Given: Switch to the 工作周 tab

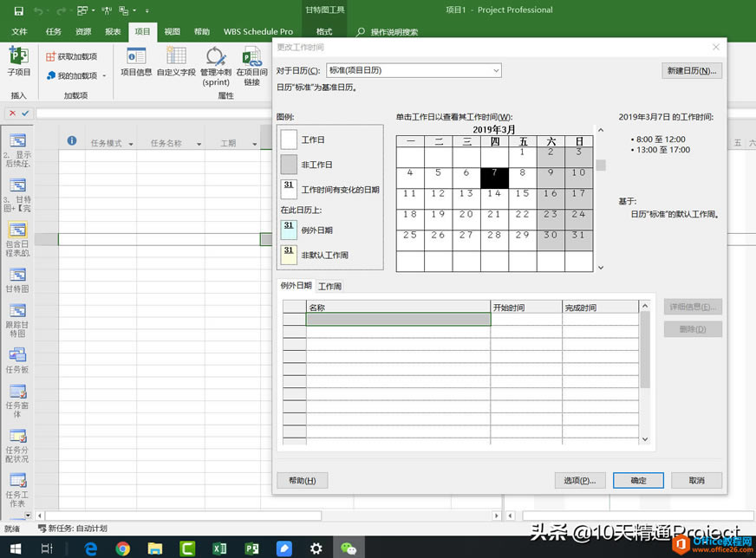Looking at the screenshot, I should pyautogui.click(x=329, y=286).
